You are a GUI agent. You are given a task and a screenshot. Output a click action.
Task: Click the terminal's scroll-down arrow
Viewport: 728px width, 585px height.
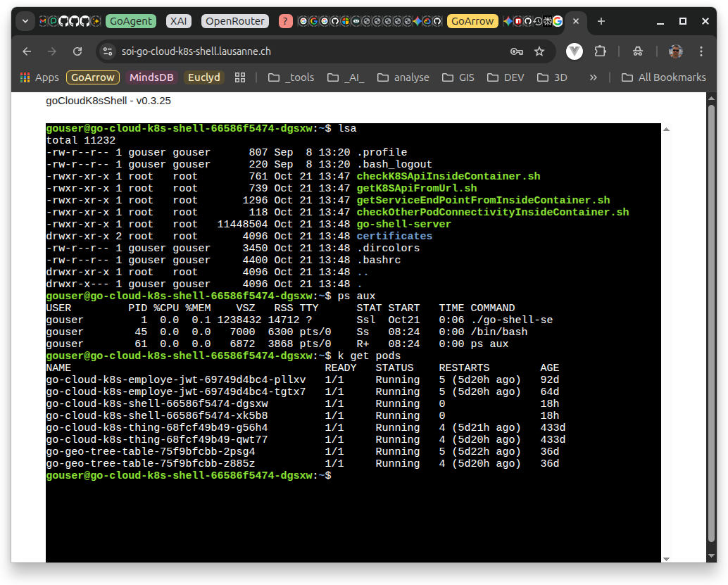point(666,559)
